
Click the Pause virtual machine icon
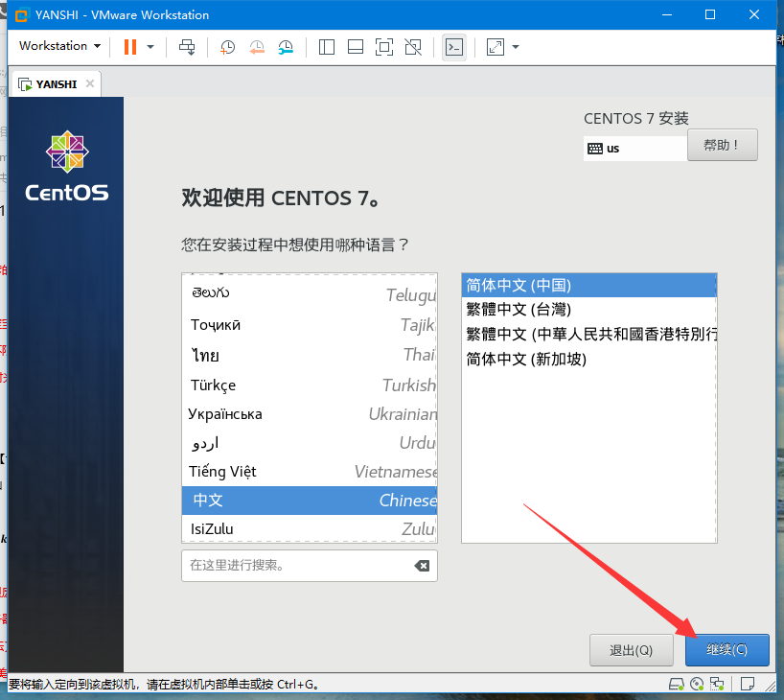pos(129,46)
